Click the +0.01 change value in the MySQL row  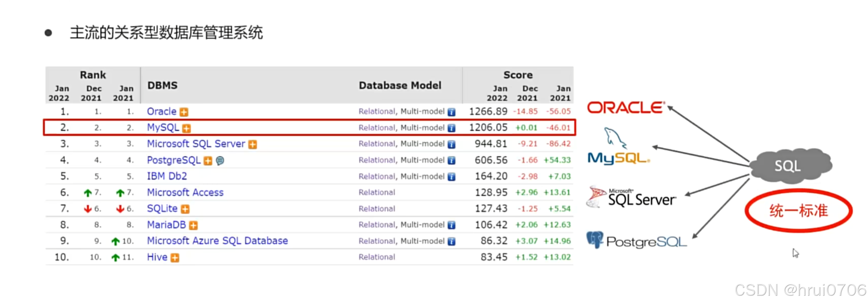point(526,128)
